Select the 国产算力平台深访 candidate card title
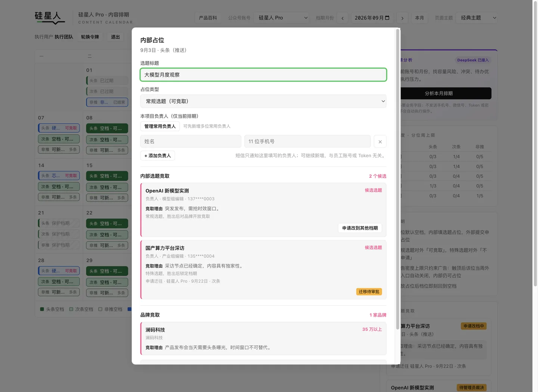This screenshot has width=538, height=392. click(165, 248)
